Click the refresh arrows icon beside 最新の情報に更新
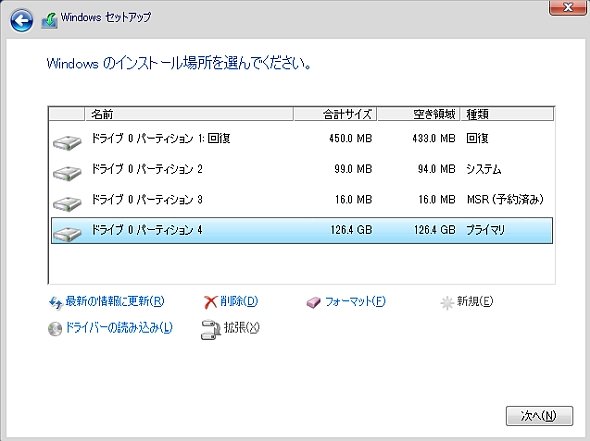 [56, 303]
